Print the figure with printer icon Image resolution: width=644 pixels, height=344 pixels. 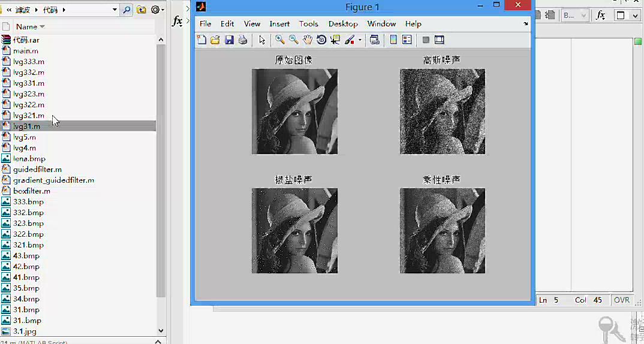click(x=243, y=40)
